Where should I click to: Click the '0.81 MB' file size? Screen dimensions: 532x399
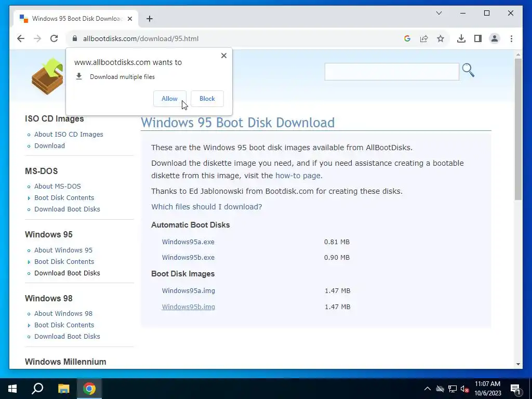click(337, 242)
